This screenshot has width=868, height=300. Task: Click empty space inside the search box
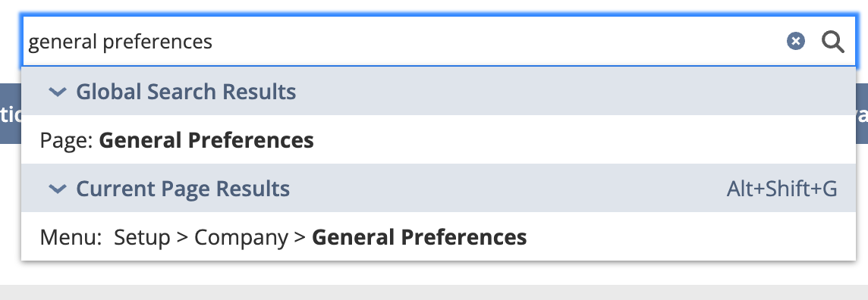click(498, 42)
